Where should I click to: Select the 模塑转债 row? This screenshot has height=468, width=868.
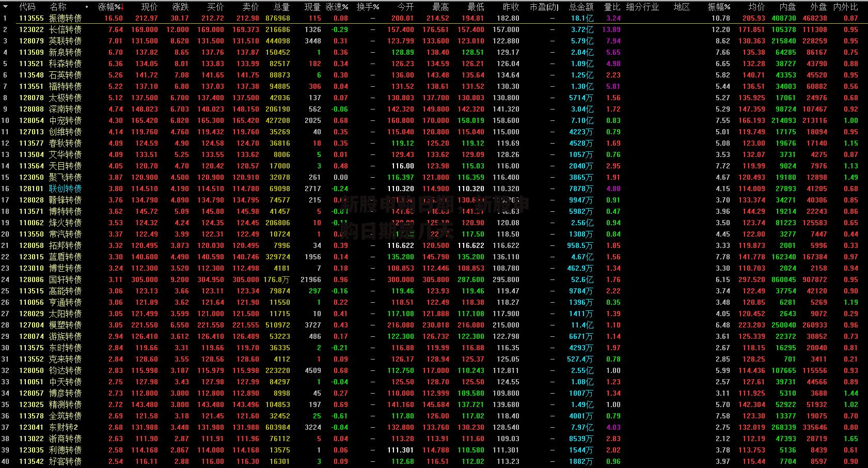[x=434, y=325]
